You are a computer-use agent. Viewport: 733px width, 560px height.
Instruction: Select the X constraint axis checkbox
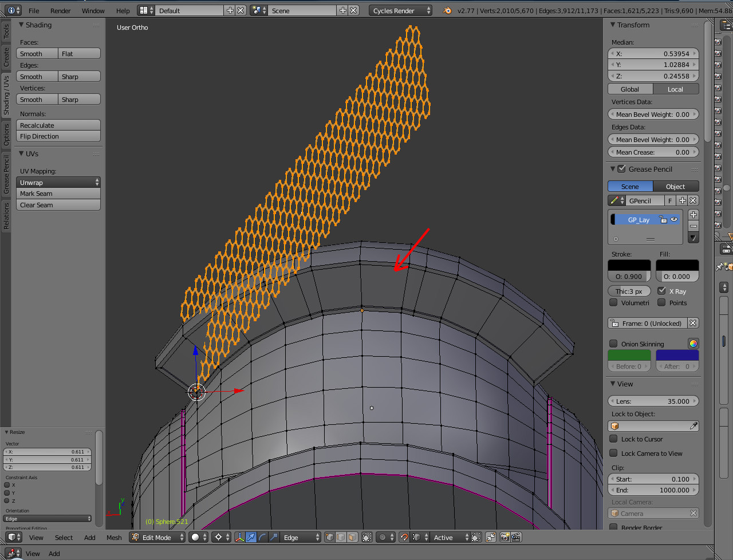7,485
